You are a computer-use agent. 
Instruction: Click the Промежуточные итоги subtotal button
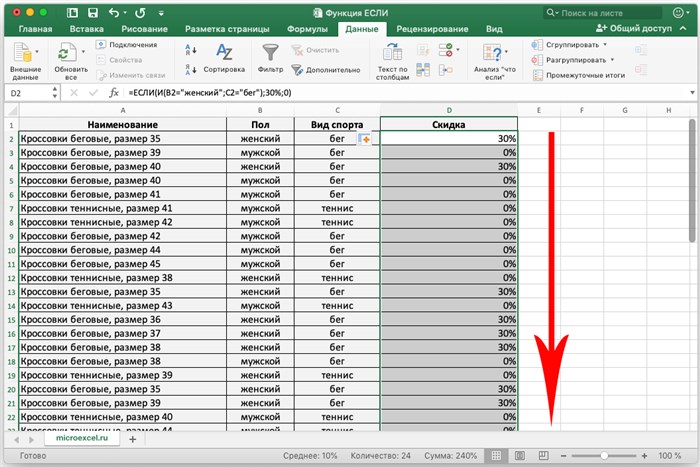(x=579, y=75)
